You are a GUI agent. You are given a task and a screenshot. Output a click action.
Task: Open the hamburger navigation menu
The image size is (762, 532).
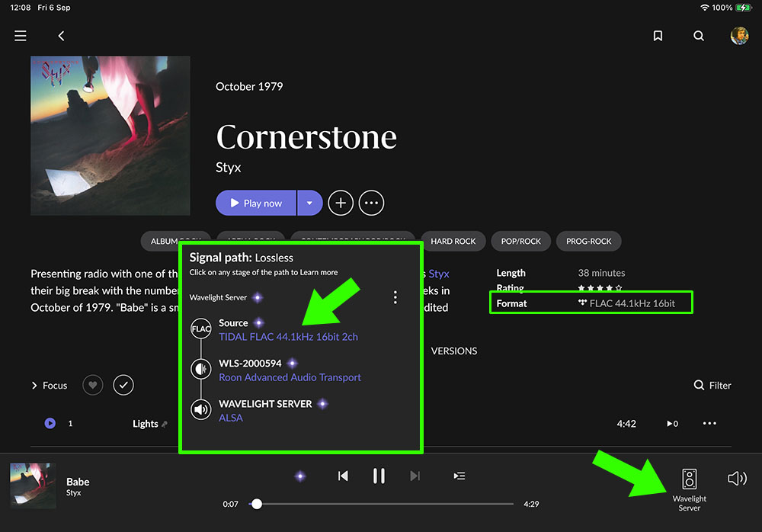click(21, 36)
